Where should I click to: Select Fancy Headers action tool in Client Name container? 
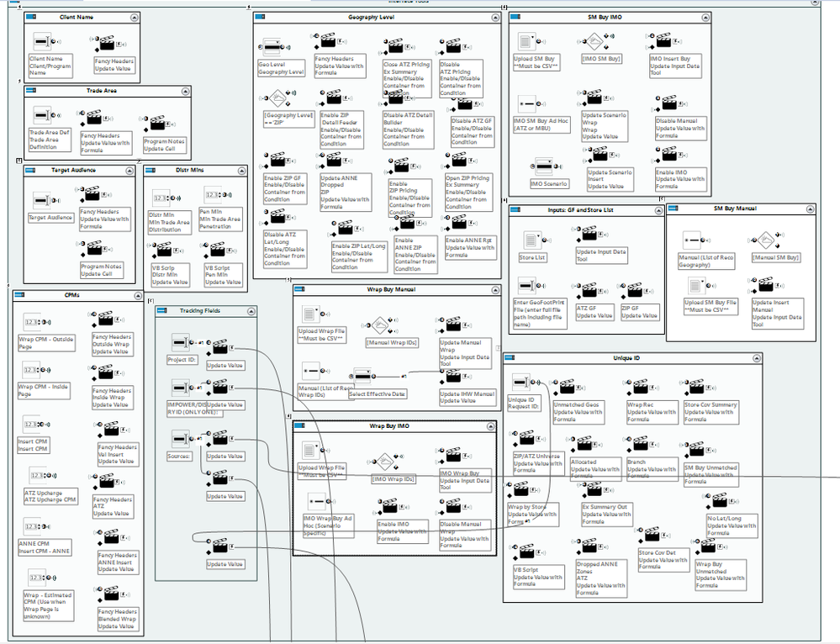(107, 43)
